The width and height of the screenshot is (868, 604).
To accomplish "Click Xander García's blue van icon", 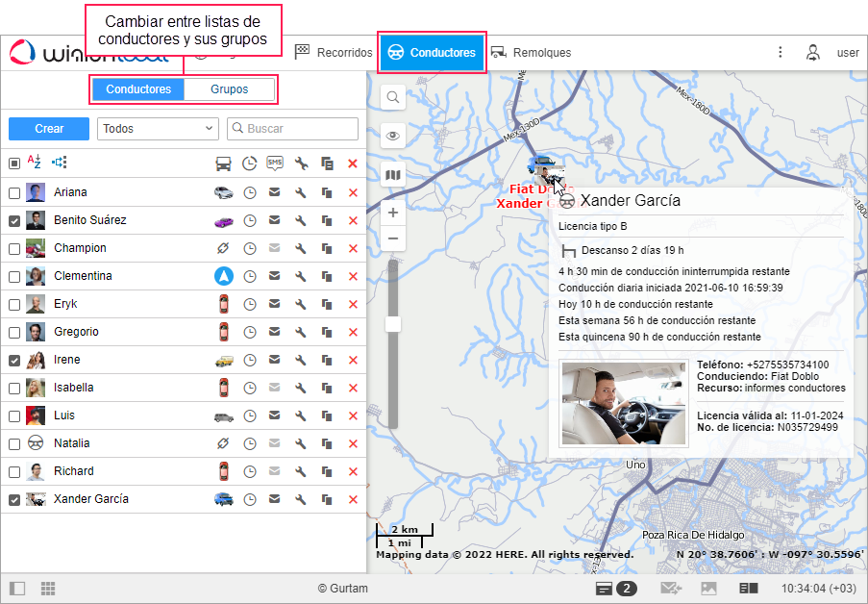I will click(224, 499).
